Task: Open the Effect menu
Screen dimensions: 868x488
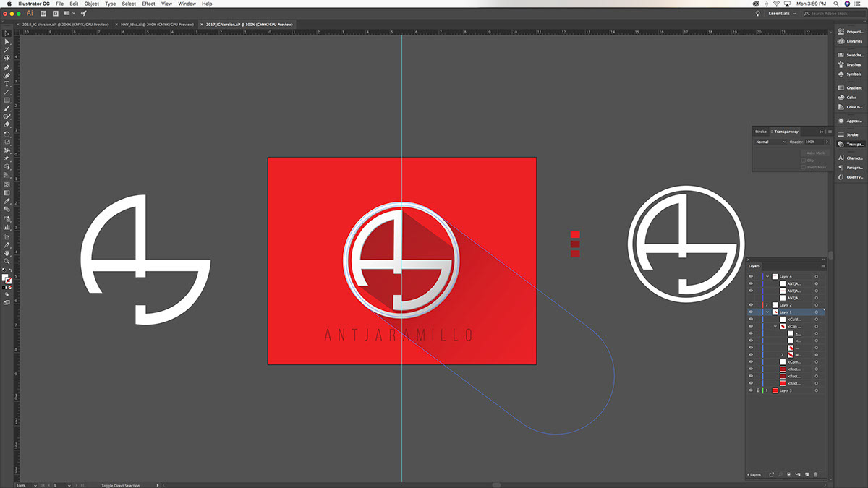Action: coord(148,4)
